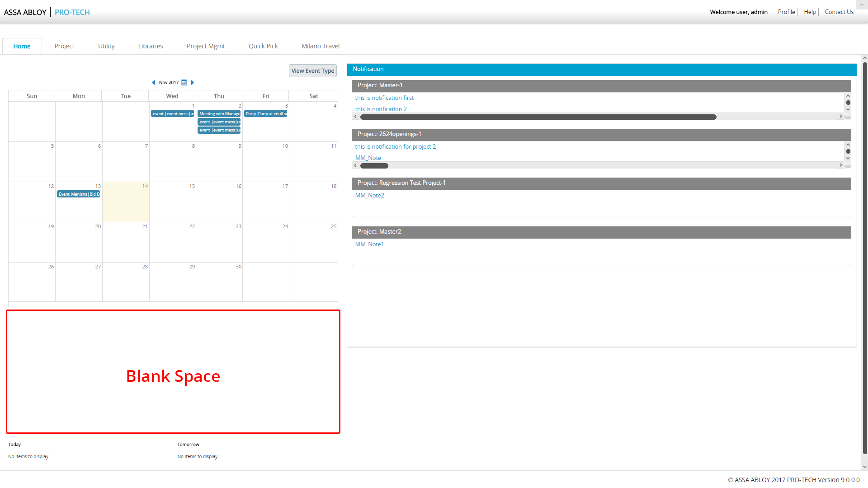Click Master-1 horizontal scrollbar thumb
The image size is (868, 488).
pos(538,117)
